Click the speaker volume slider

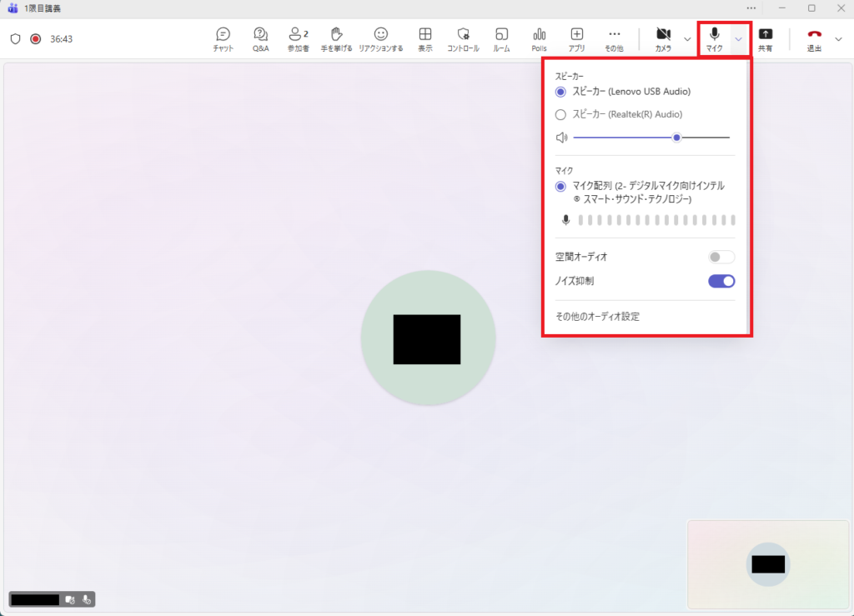tap(651, 138)
